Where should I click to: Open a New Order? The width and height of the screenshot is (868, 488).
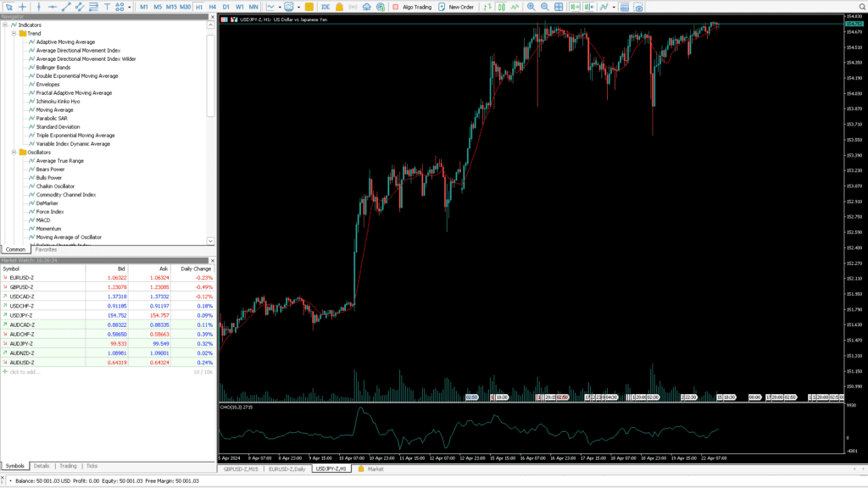click(456, 7)
